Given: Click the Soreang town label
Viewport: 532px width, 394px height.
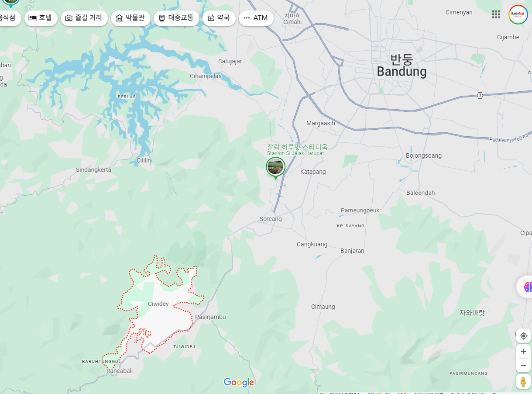Looking at the screenshot, I should 271,219.
